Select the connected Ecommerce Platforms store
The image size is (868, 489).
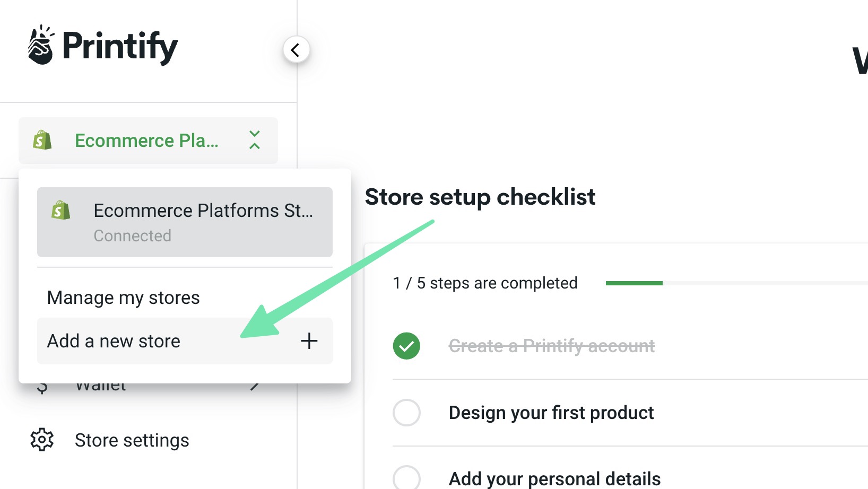[185, 222]
